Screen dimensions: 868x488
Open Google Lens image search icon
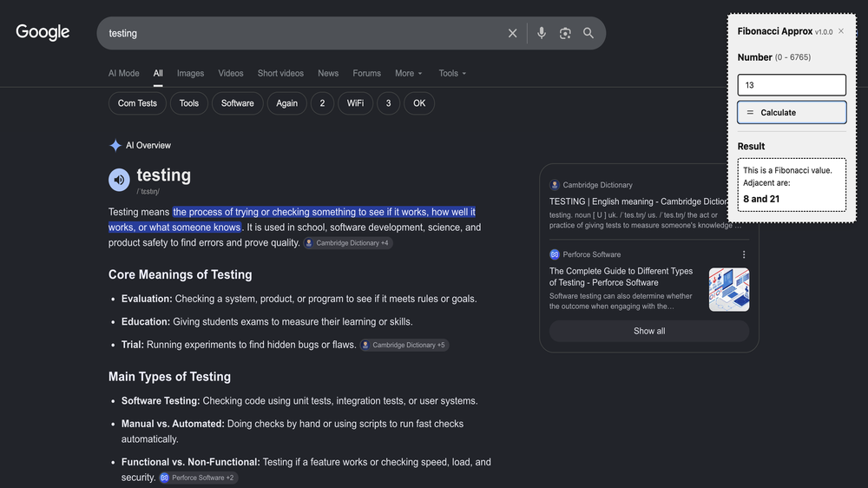565,33
